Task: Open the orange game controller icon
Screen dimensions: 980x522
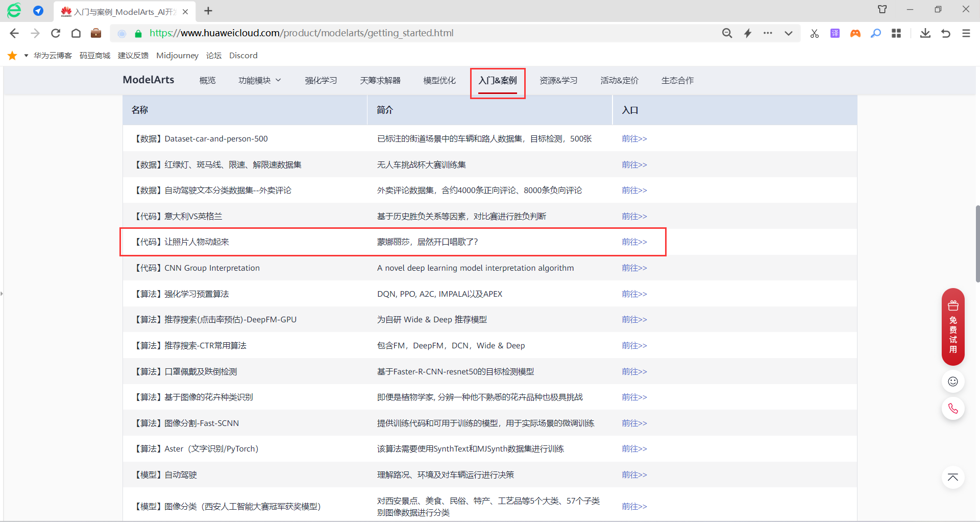Action: pos(855,33)
